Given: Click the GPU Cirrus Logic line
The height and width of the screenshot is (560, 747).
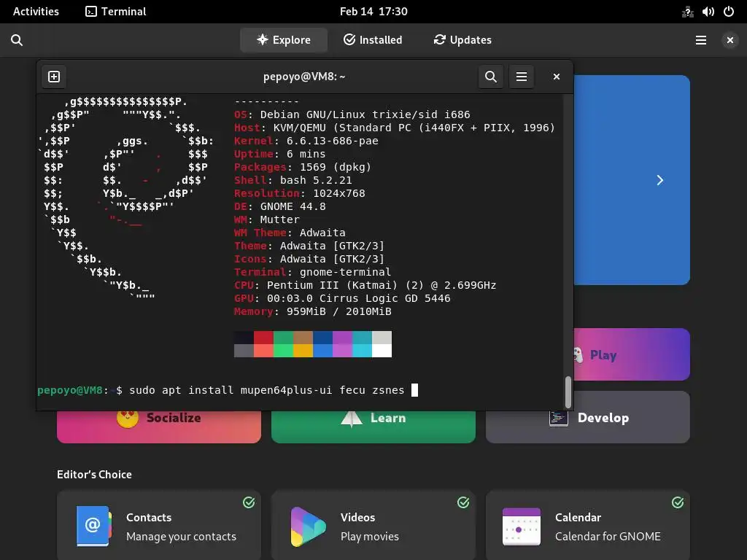Looking at the screenshot, I should [x=342, y=298].
